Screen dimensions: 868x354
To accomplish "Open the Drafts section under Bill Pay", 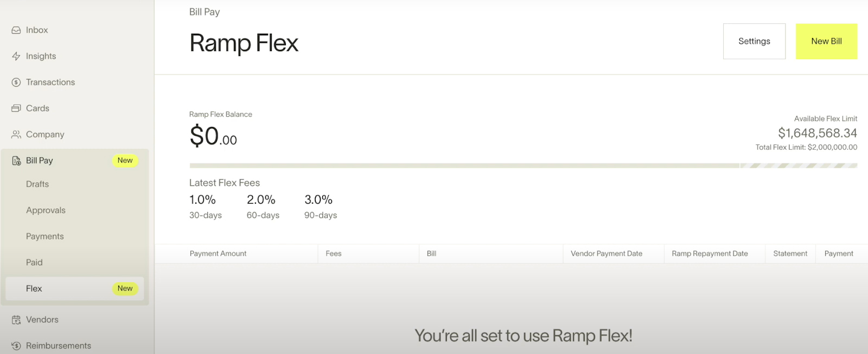I will point(37,185).
